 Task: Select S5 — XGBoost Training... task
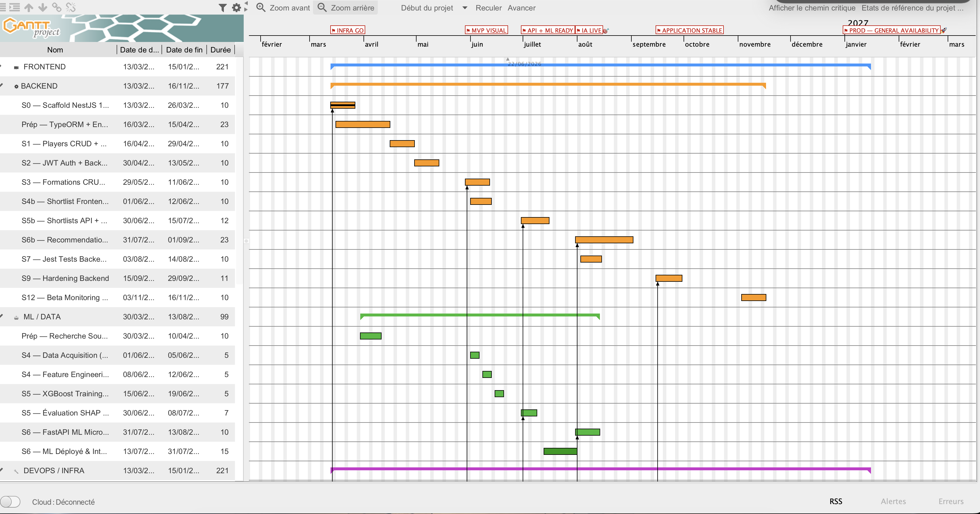(117, 394)
